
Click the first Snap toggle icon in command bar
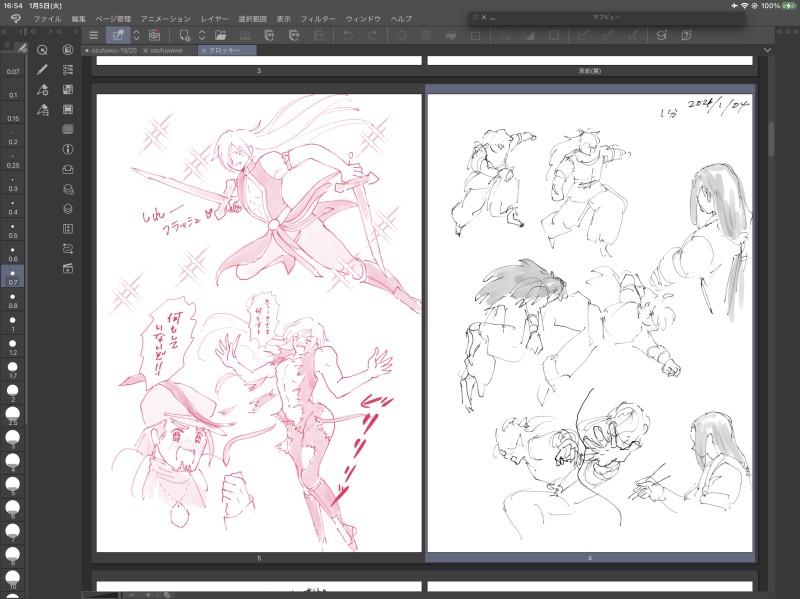(583, 35)
